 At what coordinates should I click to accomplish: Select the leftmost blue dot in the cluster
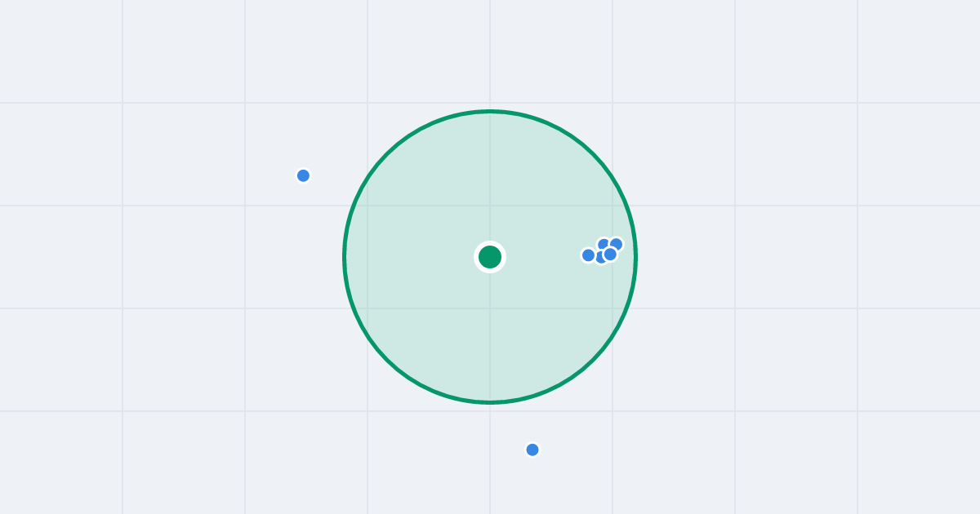tap(588, 255)
